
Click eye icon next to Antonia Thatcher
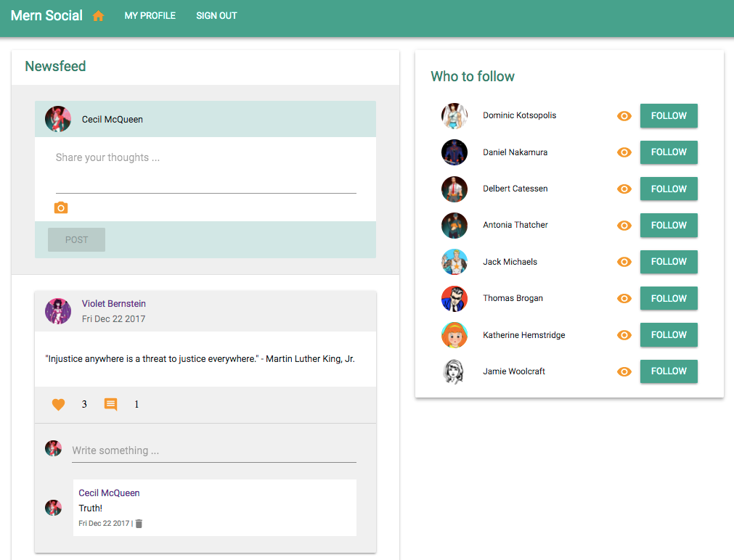624,226
